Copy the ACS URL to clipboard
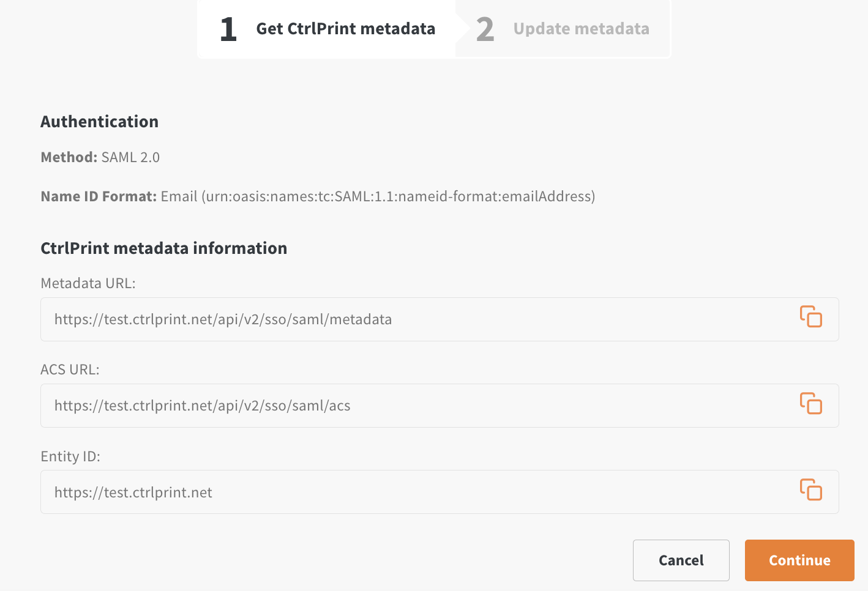 pos(810,404)
